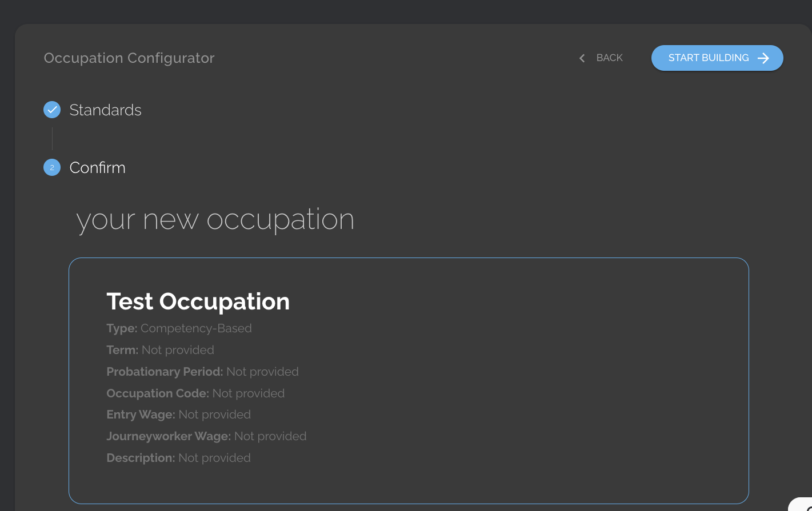
Task: Click the numbered circle for step 2
Action: tap(51, 167)
